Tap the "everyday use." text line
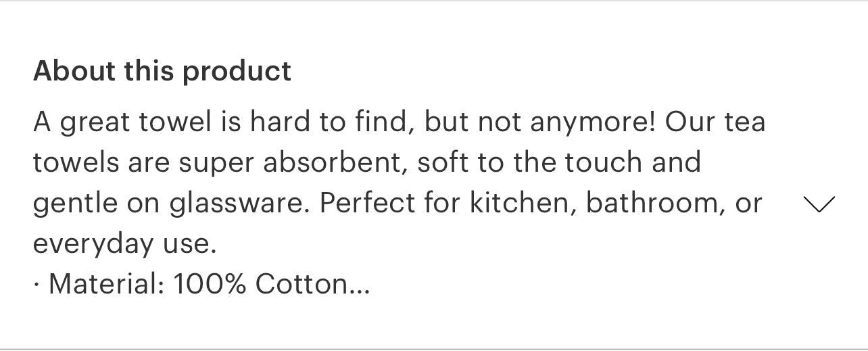868x351 pixels. click(x=124, y=244)
